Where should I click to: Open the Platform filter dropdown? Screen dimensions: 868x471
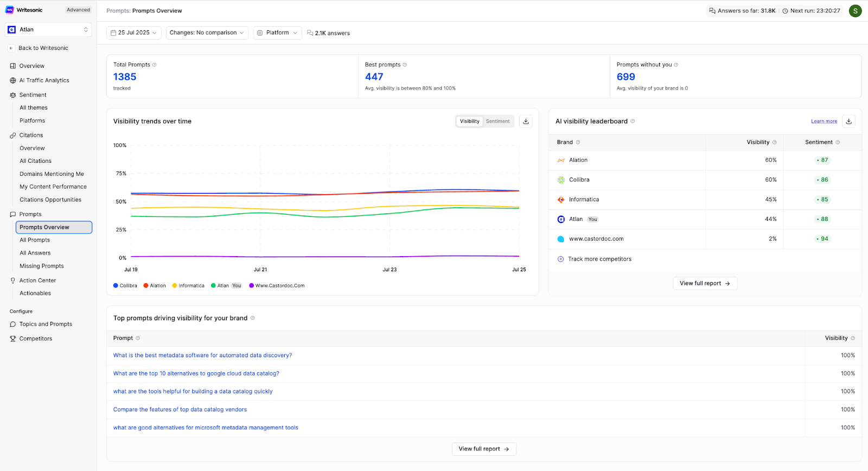click(278, 33)
